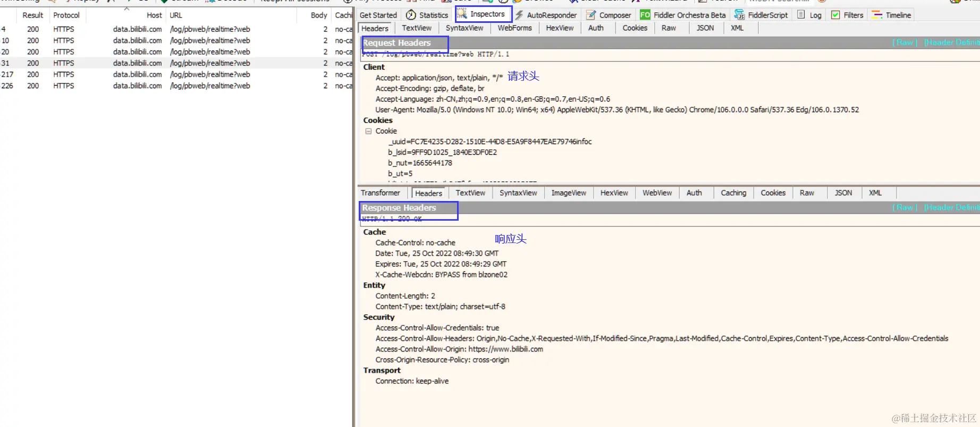Viewport: 980px width, 427px height.
Task: Select response inspector HexView tab
Action: tap(614, 193)
